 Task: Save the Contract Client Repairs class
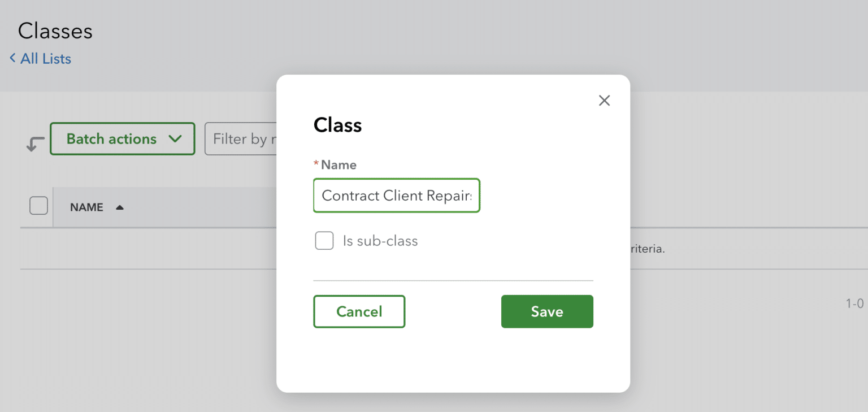(546, 311)
